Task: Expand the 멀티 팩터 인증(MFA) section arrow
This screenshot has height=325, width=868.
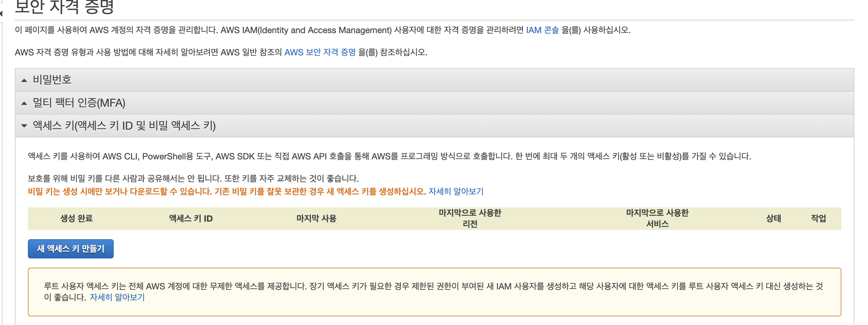Action: point(24,103)
